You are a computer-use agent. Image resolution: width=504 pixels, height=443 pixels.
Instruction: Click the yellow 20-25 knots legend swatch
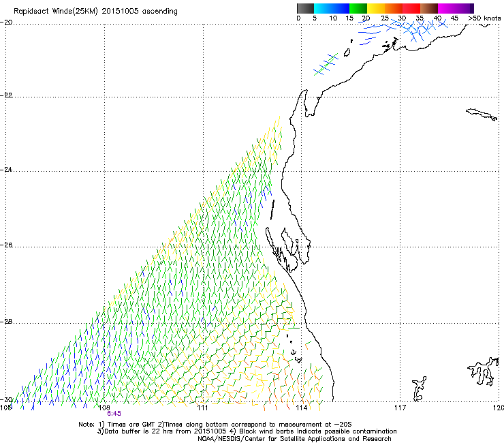click(376, 8)
